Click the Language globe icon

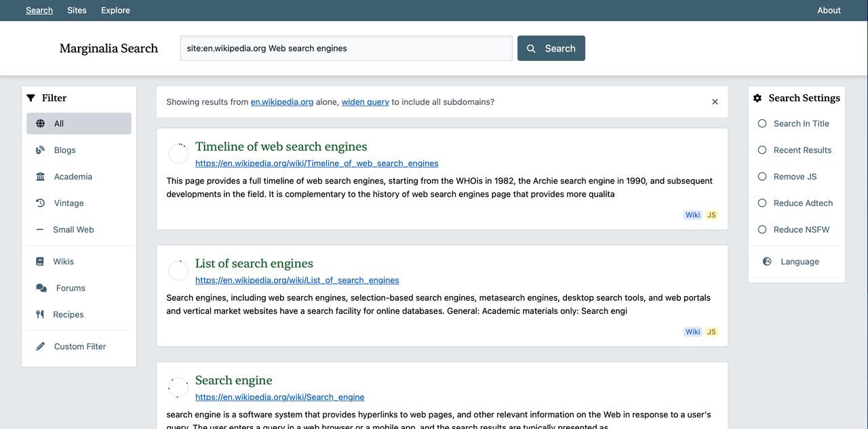click(767, 262)
